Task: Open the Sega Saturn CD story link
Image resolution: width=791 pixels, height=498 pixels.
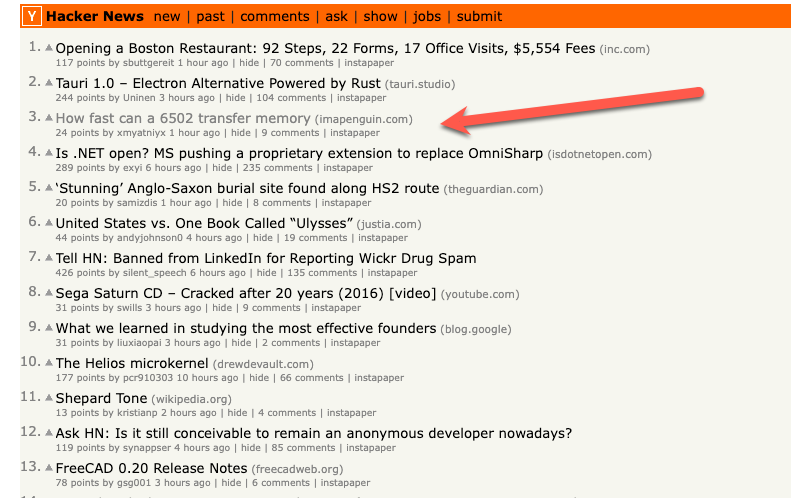Action: click(246, 293)
